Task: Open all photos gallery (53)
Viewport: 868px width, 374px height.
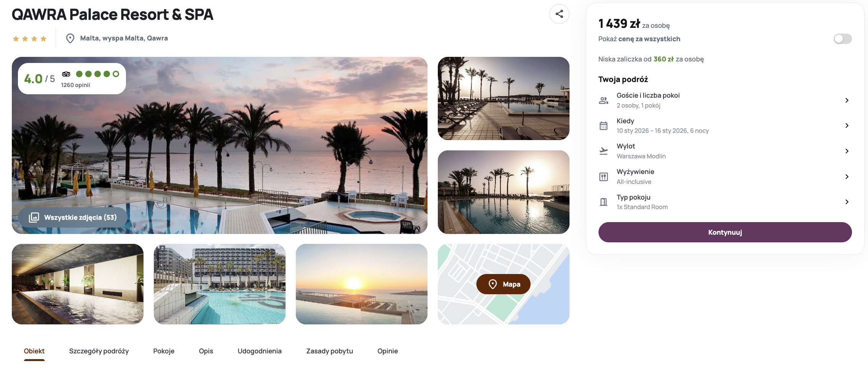Action: click(x=73, y=218)
